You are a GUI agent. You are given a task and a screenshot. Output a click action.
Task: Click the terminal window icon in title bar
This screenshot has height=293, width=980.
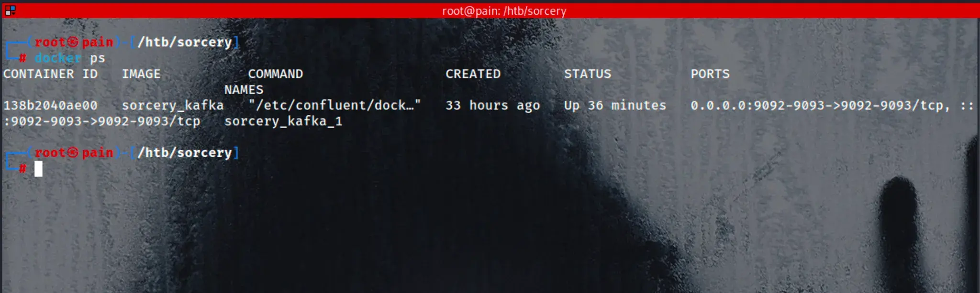(10, 10)
